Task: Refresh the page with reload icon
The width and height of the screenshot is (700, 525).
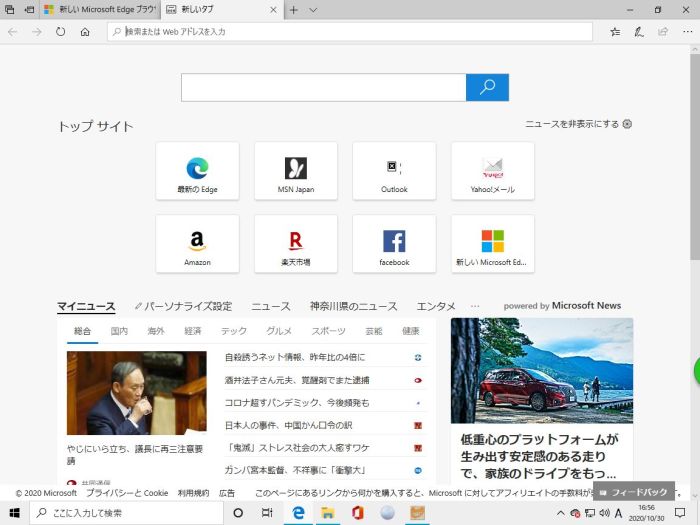Action: point(61,32)
